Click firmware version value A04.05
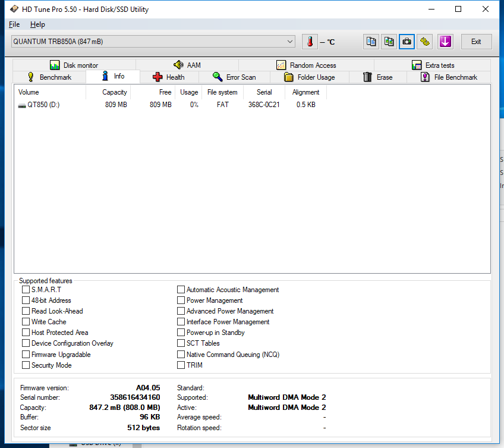 148,388
